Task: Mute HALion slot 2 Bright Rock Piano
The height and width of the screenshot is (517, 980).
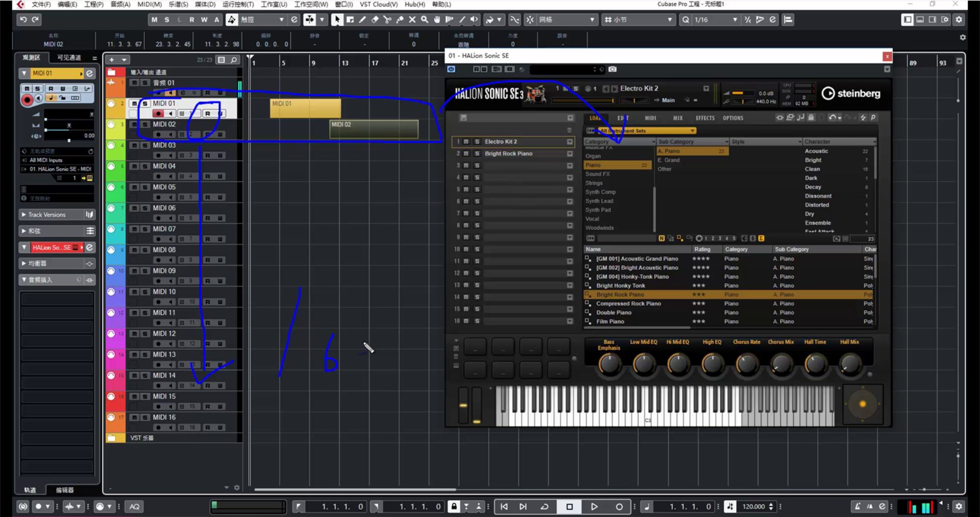Action: click(x=466, y=154)
